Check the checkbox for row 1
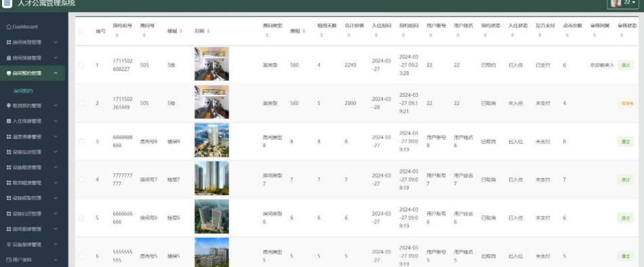The height and width of the screenshot is (267, 644). (x=81, y=65)
